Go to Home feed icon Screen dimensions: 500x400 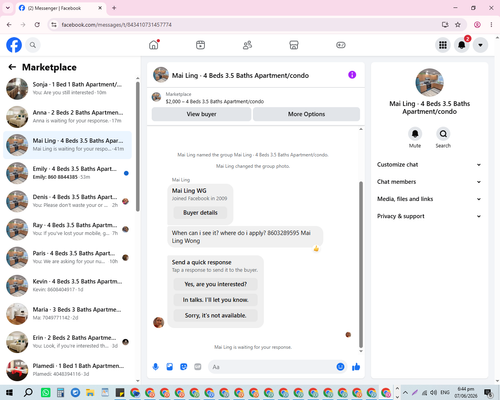click(x=154, y=45)
